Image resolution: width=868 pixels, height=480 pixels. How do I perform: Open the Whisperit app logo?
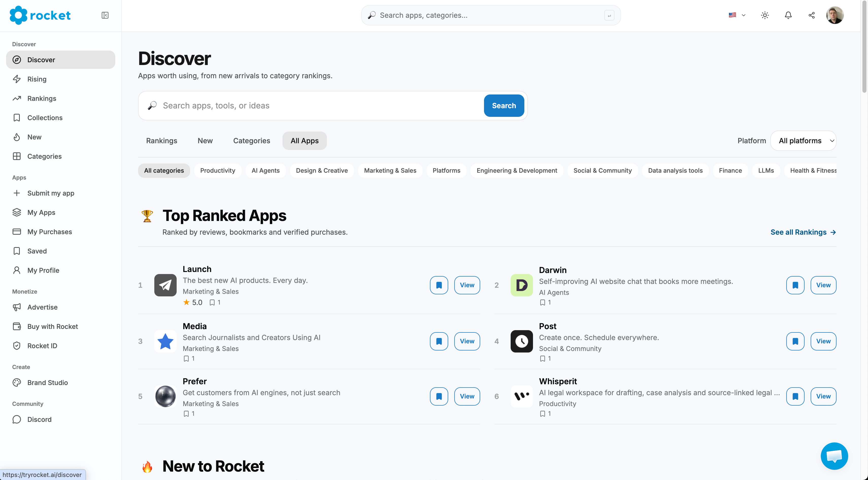(521, 396)
